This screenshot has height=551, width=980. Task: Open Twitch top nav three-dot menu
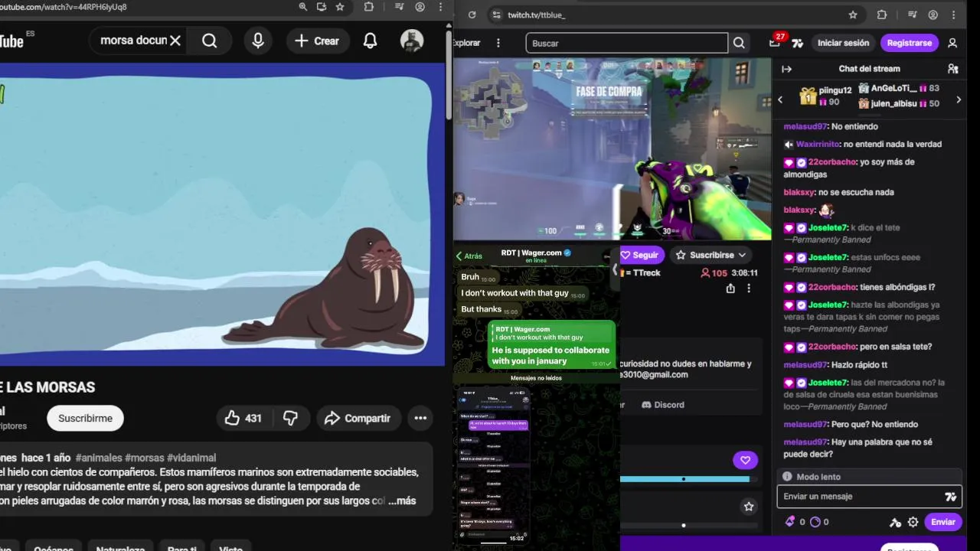(x=498, y=43)
